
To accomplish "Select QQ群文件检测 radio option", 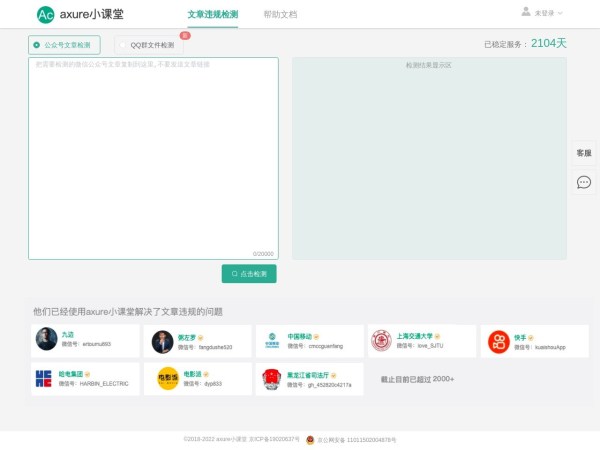I will [123, 45].
